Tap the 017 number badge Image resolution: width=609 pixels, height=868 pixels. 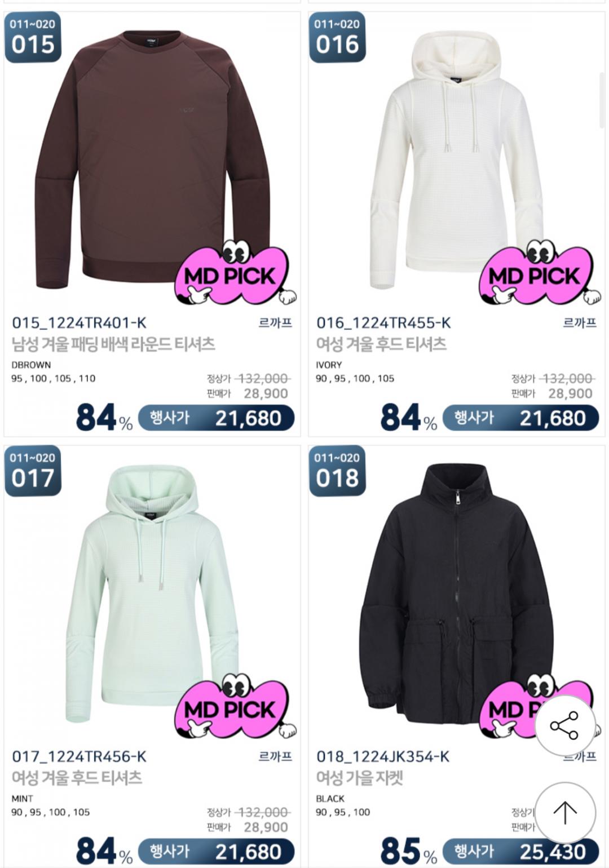[33, 471]
